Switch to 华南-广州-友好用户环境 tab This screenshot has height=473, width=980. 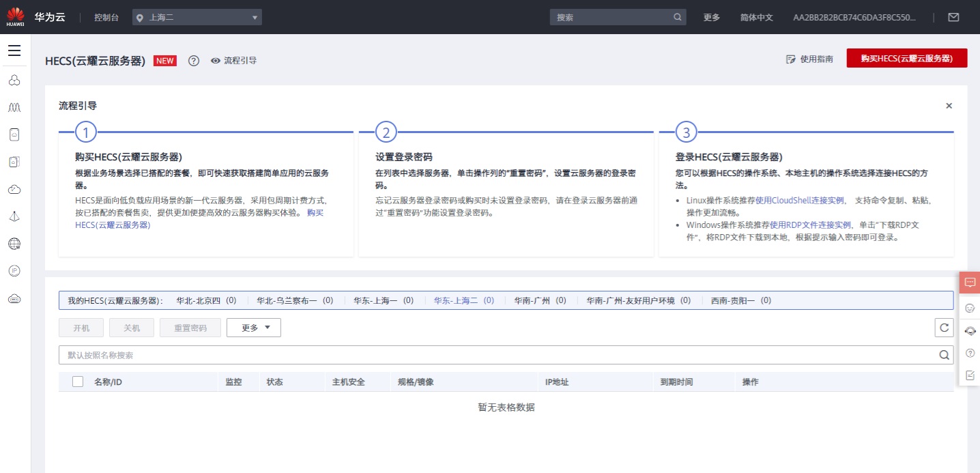point(639,300)
